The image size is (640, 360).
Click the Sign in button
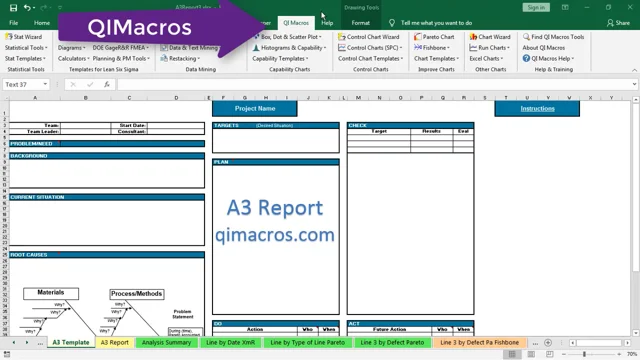536,7
